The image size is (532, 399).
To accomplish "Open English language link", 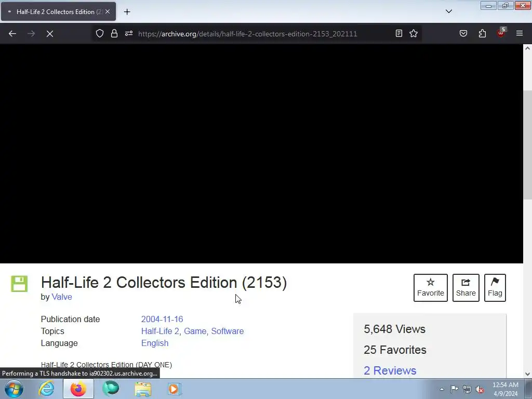I will click(155, 343).
